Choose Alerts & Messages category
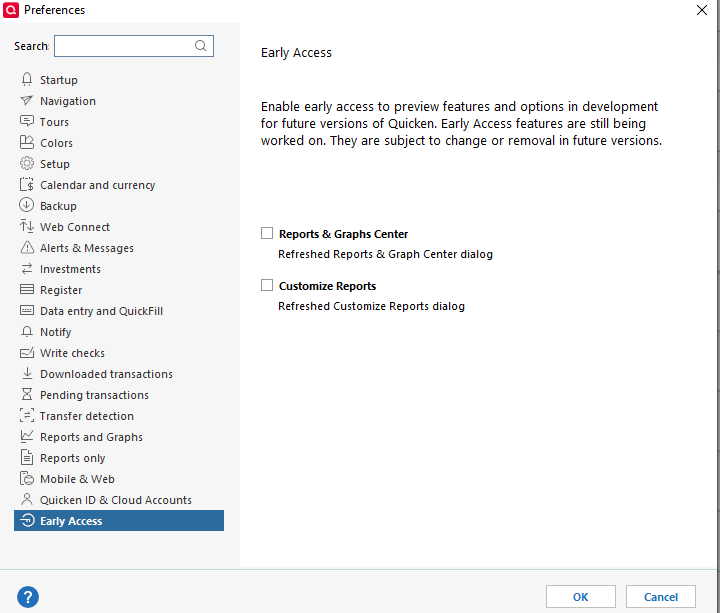 (87, 248)
